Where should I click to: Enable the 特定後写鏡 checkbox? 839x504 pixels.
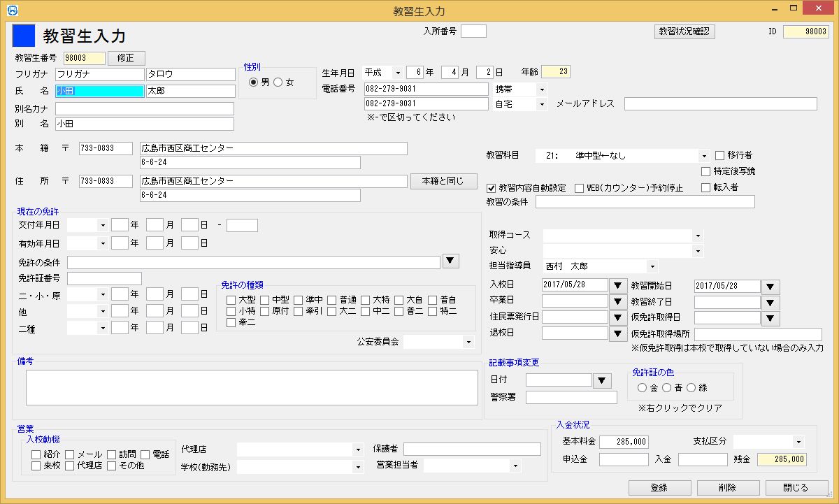click(x=705, y=171)
